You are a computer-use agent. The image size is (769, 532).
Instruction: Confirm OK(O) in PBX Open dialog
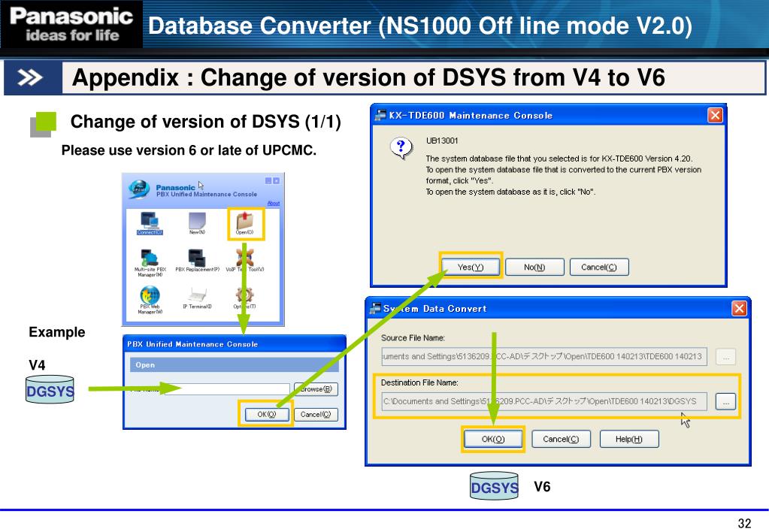[x=266, y=414]
